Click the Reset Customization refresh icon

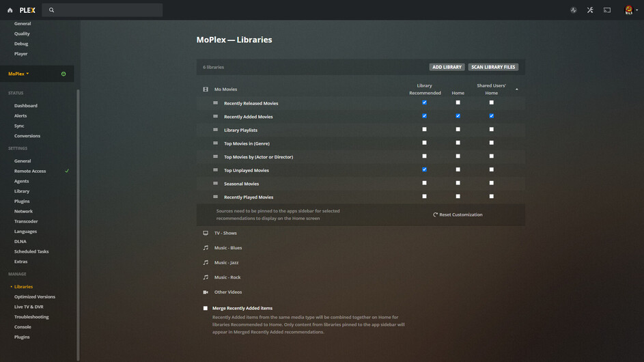(435, 214)
